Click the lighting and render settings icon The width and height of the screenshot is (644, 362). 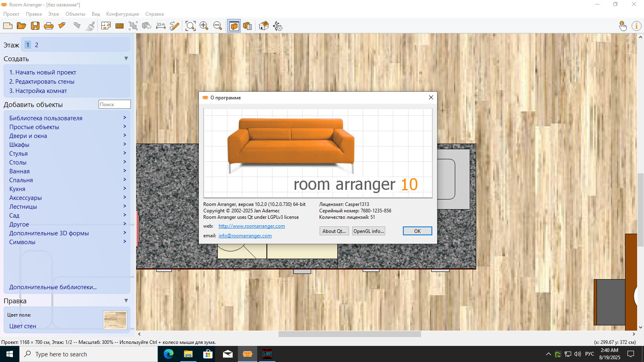pyautogui.click(x=278, y=26)
